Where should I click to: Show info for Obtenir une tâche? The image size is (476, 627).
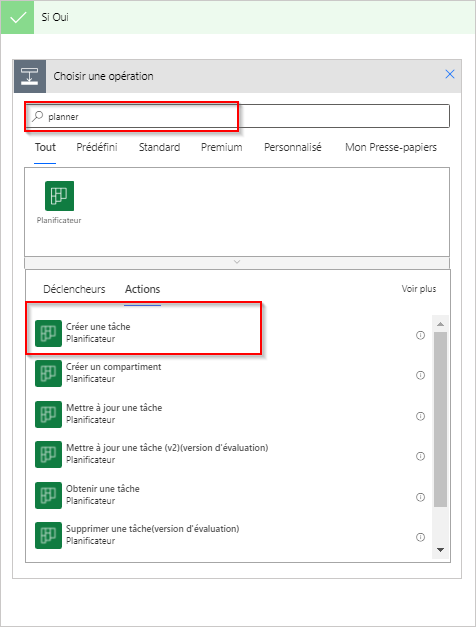coord(420,497)
